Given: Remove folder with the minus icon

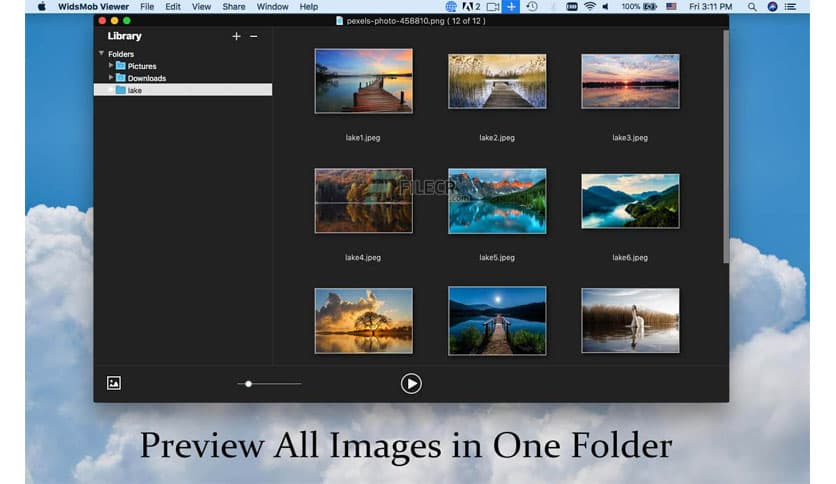Looking at the screenshot, I should pos(254,36).
